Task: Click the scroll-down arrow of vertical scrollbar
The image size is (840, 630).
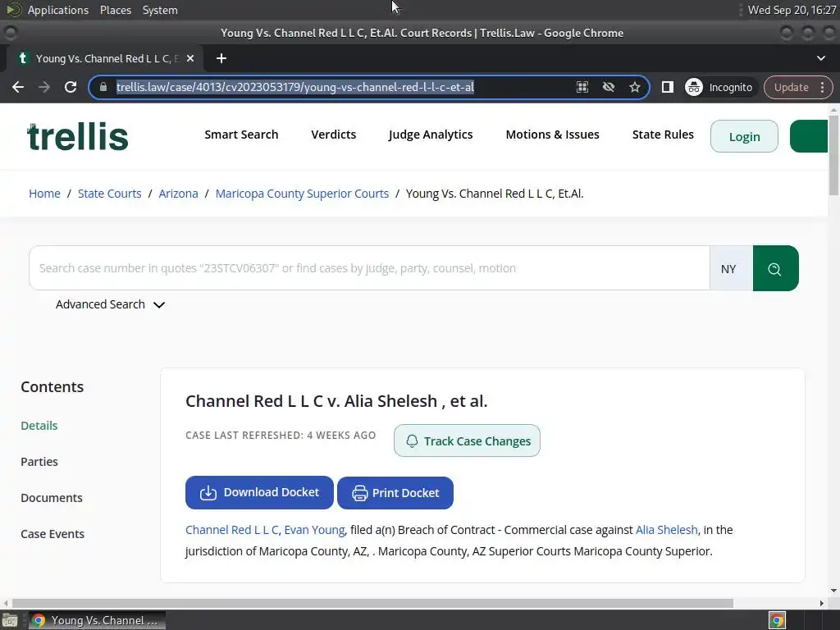Action: point(833,591)
